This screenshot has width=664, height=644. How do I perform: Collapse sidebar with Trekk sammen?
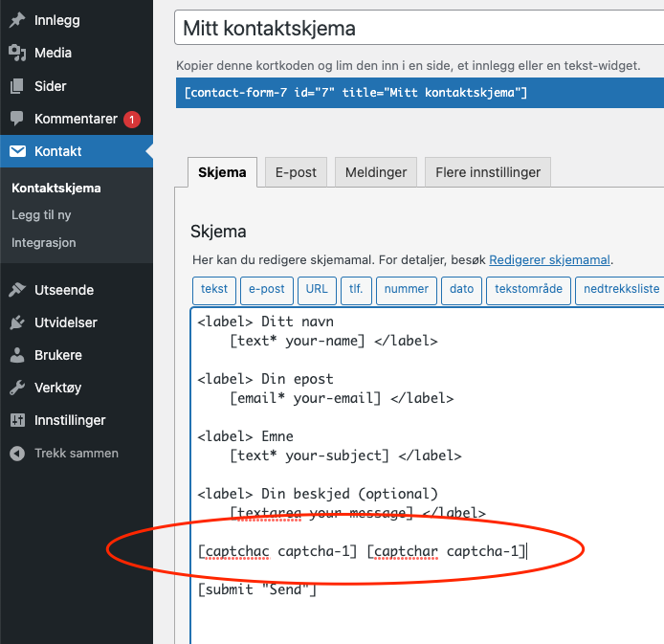[77, 453]
